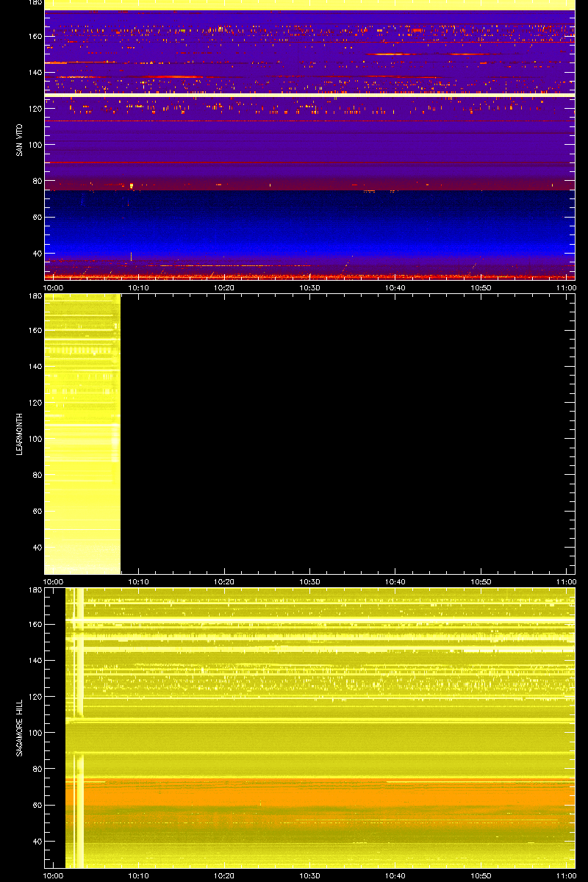Click the 140 frequency tick on Sagamore Hill
The width and height of the screenshot is (588, 882).
(x=34, y=660)
